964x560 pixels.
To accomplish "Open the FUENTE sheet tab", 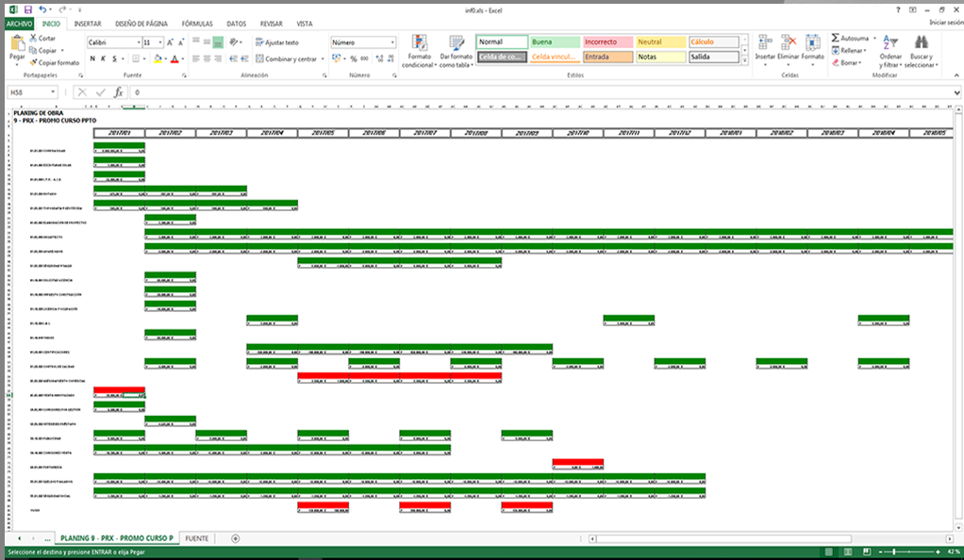I will tap(199, 538).
